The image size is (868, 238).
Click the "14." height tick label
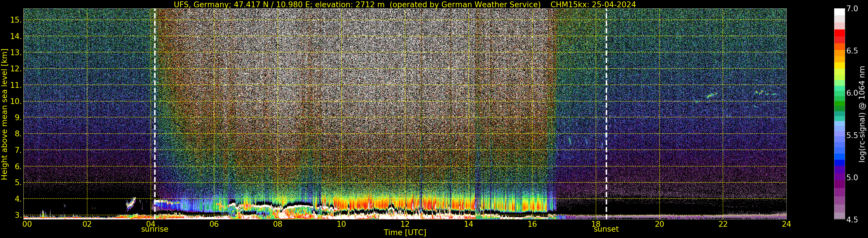16,36
